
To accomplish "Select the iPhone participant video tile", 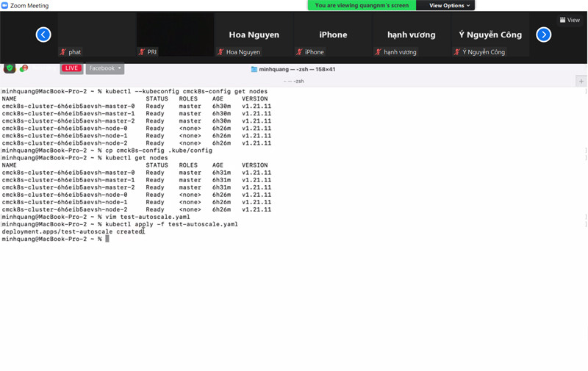I will point(333,35).
